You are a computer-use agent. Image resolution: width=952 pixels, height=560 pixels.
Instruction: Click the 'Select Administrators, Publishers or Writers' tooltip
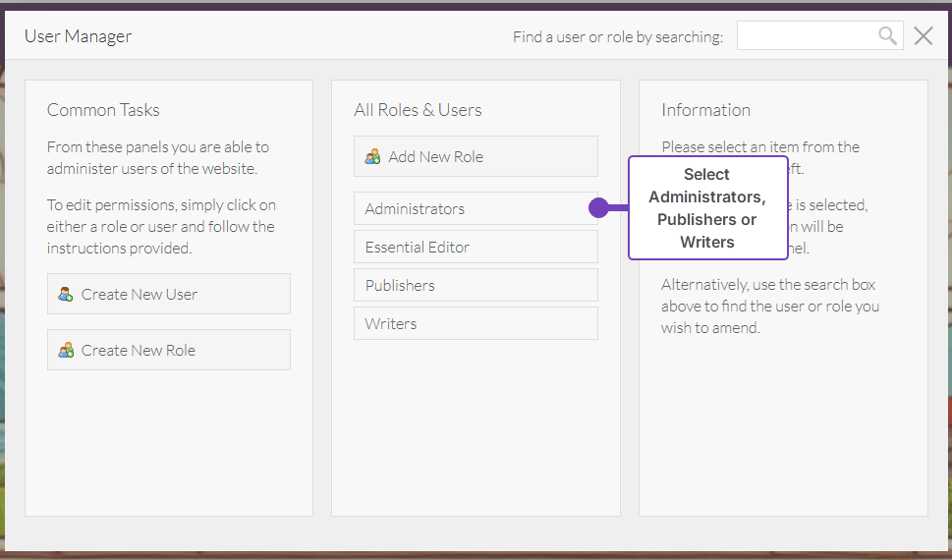(707, 207)
